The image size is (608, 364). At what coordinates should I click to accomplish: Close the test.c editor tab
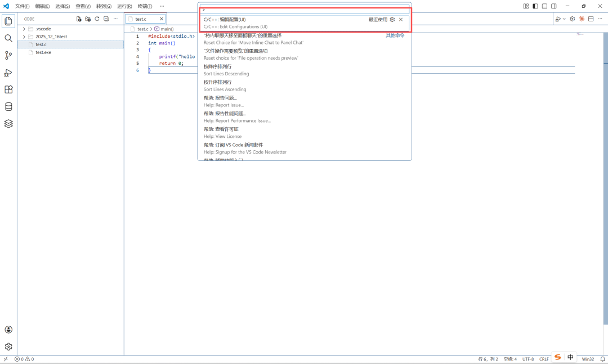point(162,19)
